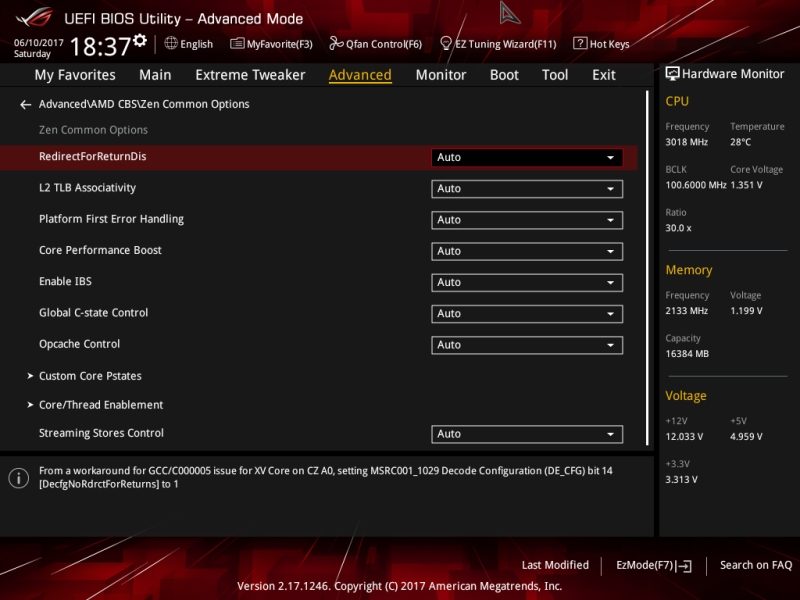
Task: Click the 18:37 clock display
Action: pos(100,46)
